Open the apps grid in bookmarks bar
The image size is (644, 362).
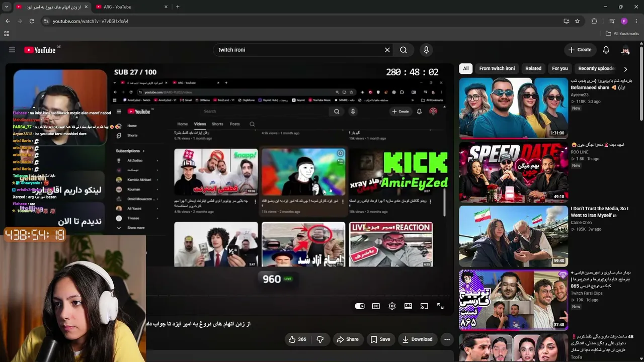pyautogui.click(x=7, y=34)
